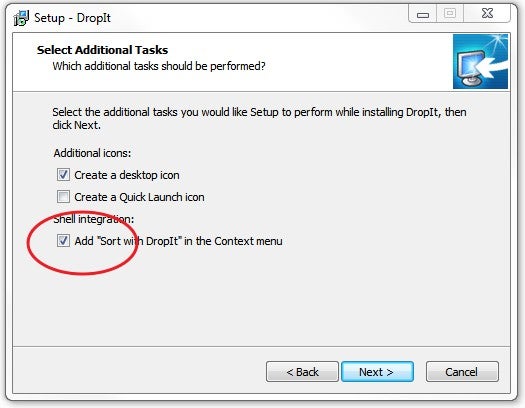The height and width of the screenshot is (408, 525).
Task: Click the 'Shell integration:' group label
Action: click(94, 219)
